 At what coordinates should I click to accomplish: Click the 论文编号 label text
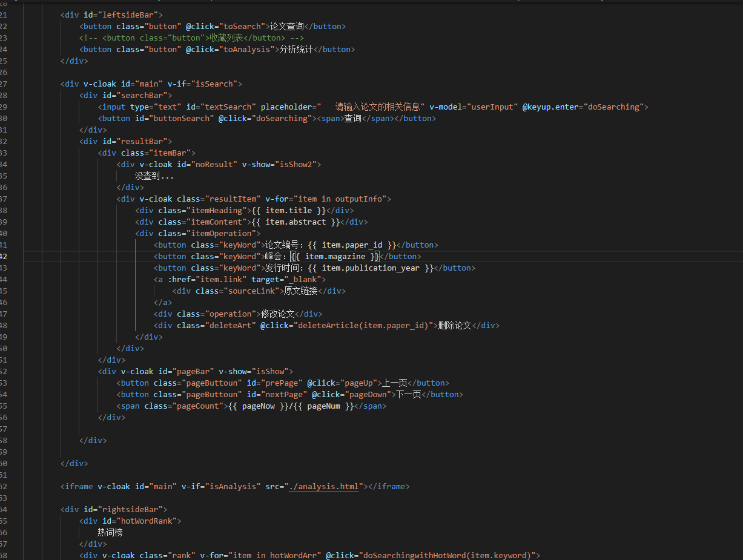coord(282,245)
